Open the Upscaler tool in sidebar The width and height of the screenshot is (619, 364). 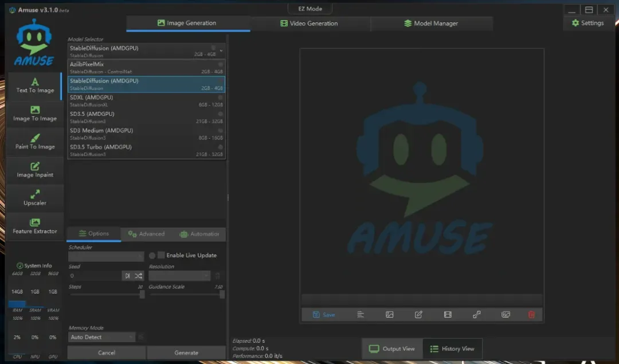point(35,198)
